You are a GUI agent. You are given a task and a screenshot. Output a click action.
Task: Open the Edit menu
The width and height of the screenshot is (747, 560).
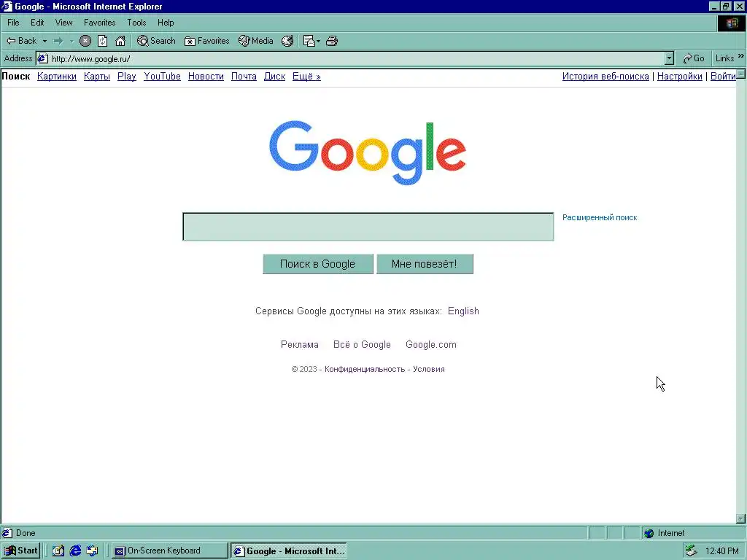coord(37,23)
